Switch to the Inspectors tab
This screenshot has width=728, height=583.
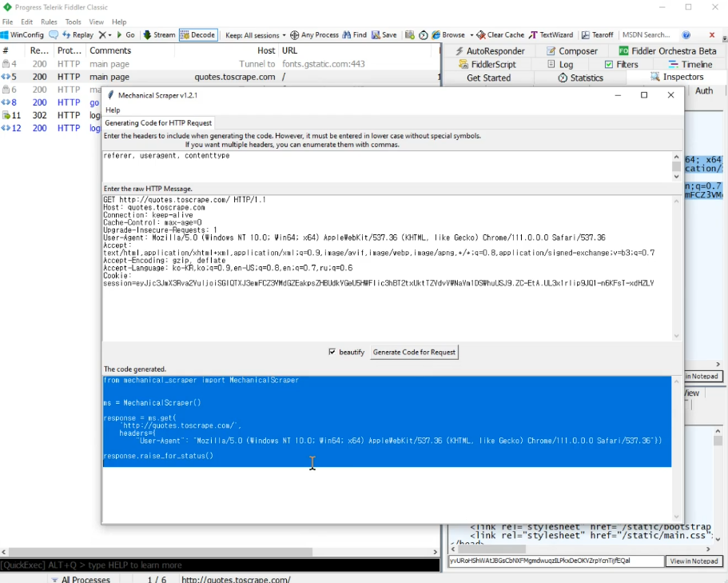(x=677, y=77)
